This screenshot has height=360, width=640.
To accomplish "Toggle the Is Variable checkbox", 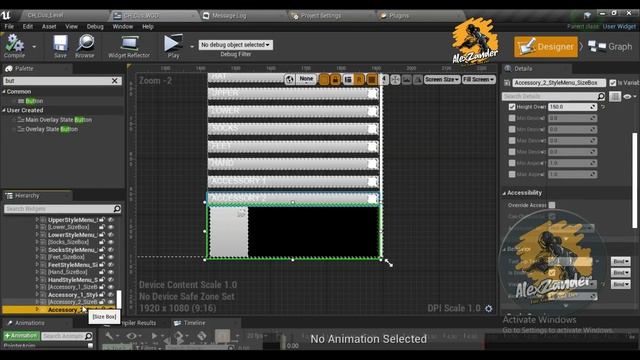I will (613, 83).
